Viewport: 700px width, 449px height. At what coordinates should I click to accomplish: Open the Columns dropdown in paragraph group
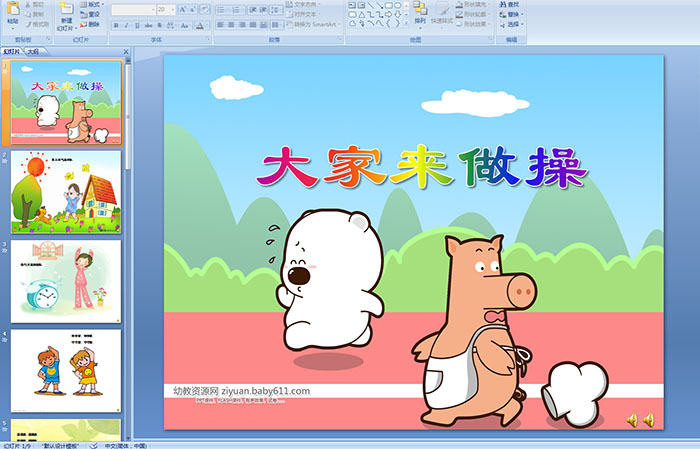tap(277, 25)
